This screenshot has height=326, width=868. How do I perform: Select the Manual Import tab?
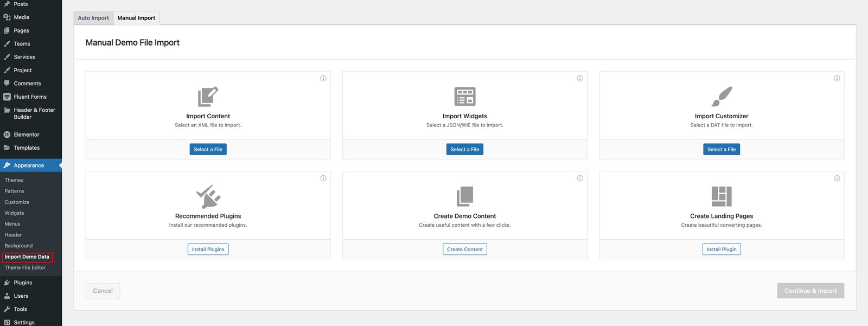click(136, 18)
